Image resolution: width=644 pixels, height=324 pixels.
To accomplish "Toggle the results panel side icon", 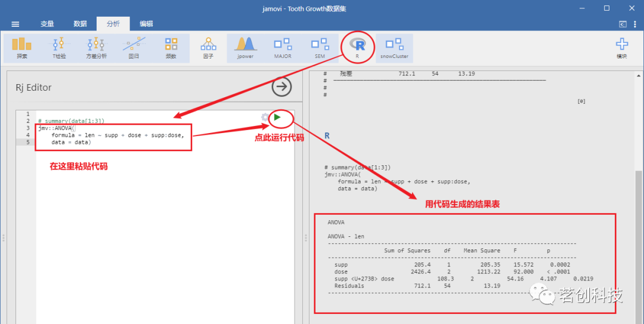I will click(x=623, y=24).
